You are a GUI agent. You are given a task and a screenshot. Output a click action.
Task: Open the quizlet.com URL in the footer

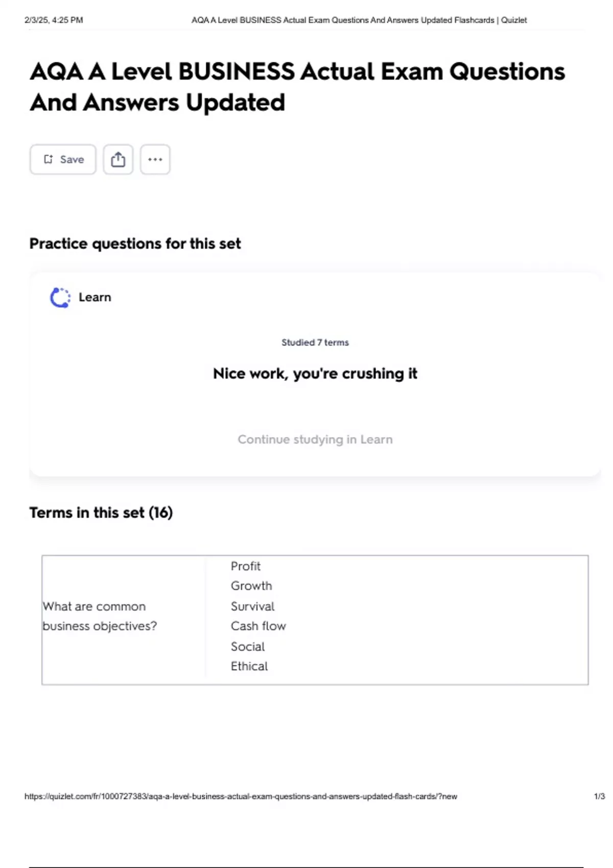[x=241, y=796]
